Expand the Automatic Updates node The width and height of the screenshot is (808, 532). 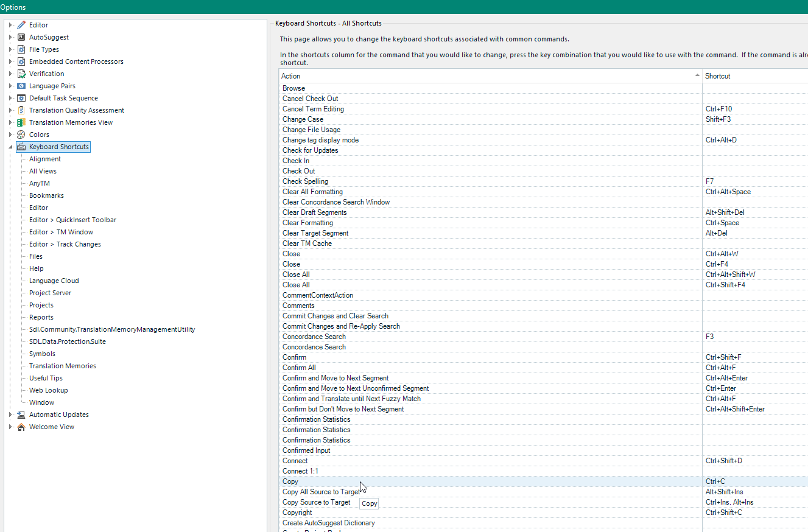tap(10, 415)
